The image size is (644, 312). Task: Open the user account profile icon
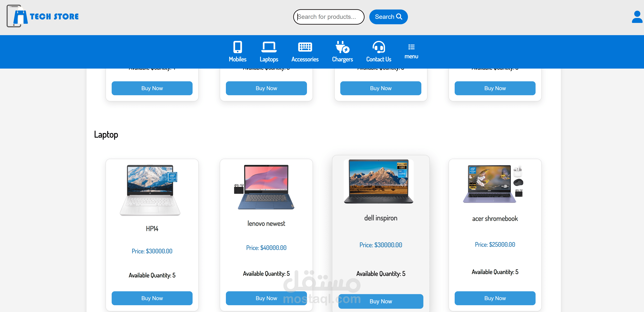coord(637,17)
